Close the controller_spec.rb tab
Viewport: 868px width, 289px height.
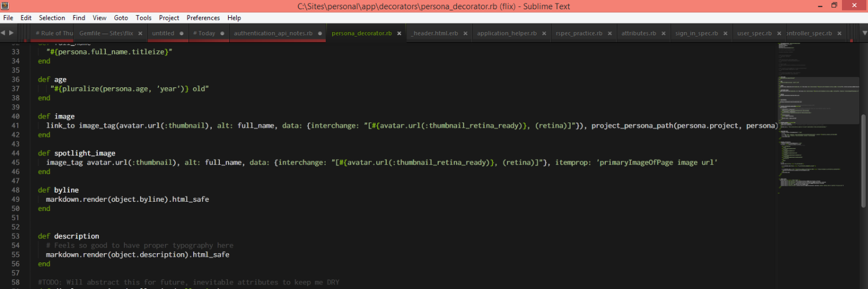click(840, 33)
